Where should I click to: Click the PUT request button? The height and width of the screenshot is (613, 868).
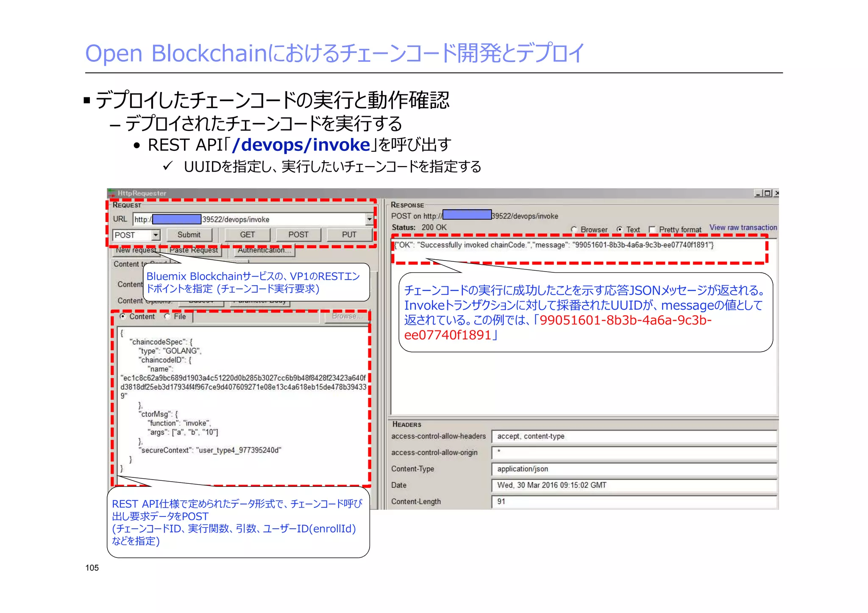[349, 235]
